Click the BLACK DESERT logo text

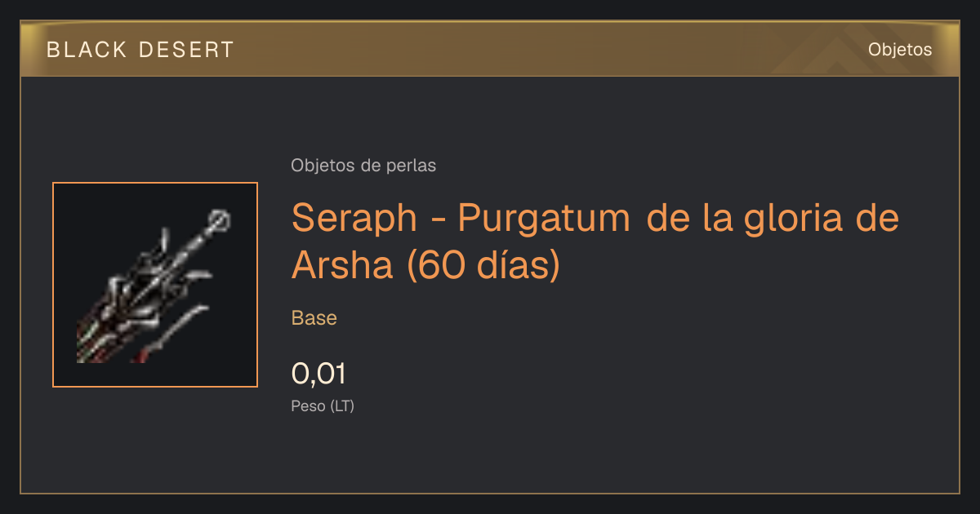[140, 50]
